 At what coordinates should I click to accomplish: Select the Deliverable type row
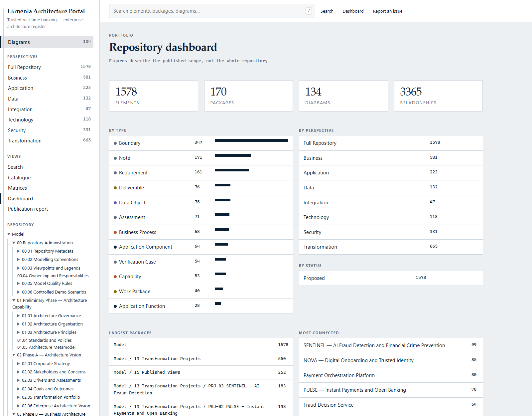tap(201, 188)
